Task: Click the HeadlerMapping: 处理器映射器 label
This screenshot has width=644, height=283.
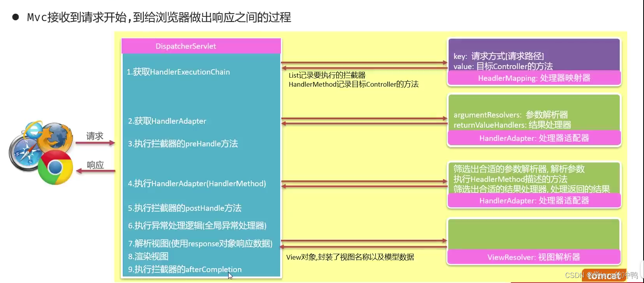Action: coord(534,78)
